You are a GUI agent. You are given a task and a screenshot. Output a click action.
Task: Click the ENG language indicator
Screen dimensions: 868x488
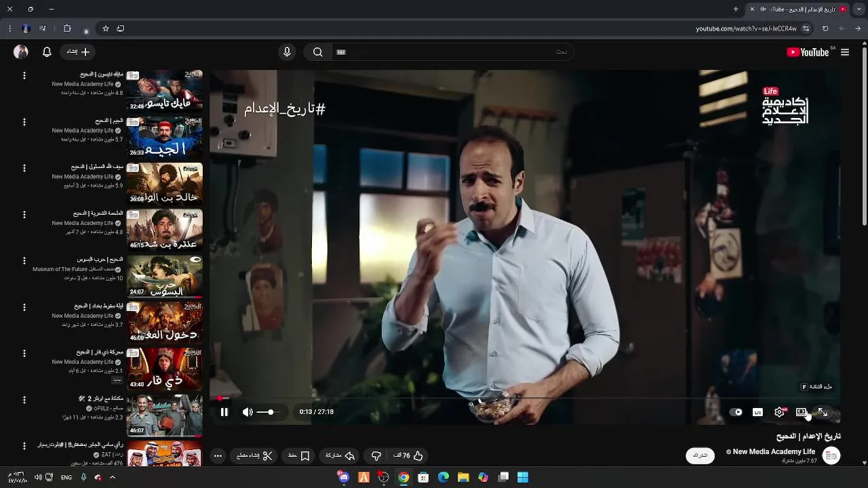click(66, 478)
